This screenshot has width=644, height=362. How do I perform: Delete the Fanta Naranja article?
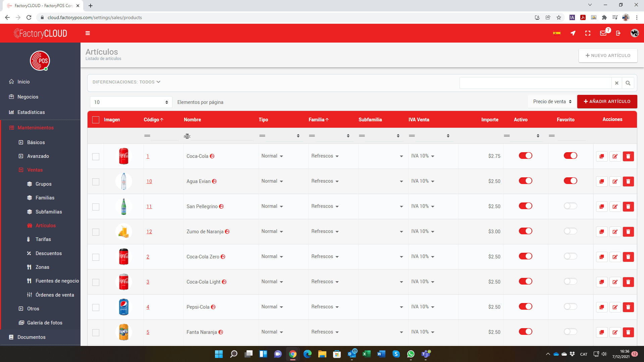click(628, 332)
